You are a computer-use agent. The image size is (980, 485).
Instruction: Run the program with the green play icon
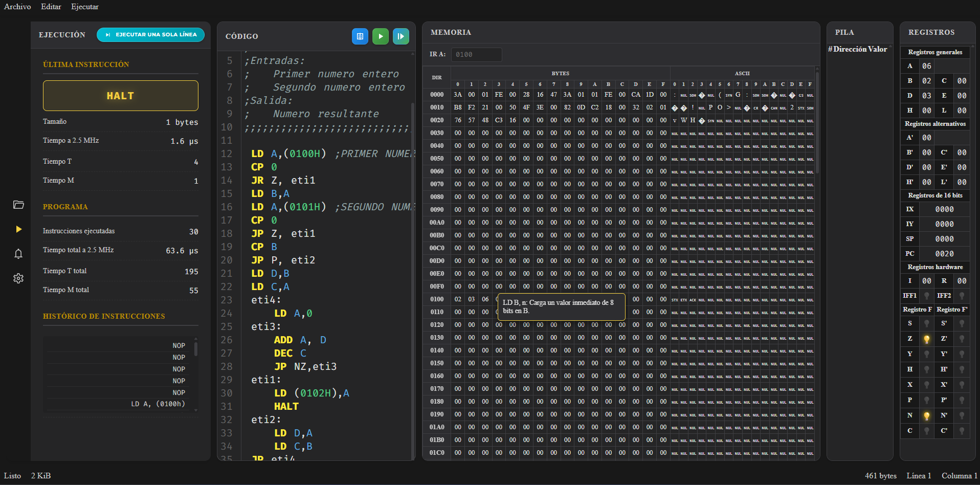(380, 36)
